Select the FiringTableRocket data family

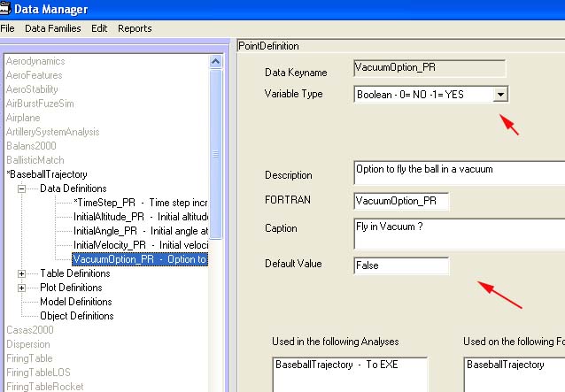44,387
